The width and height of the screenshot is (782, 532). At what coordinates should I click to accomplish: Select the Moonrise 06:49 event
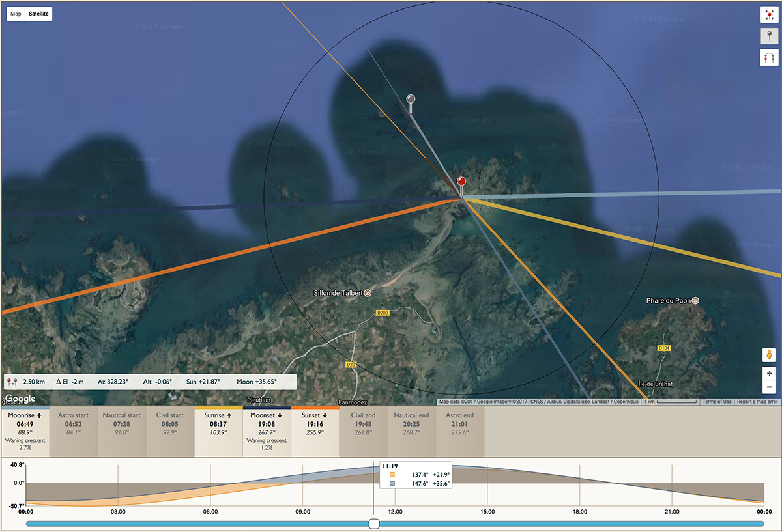pos(25,432)
